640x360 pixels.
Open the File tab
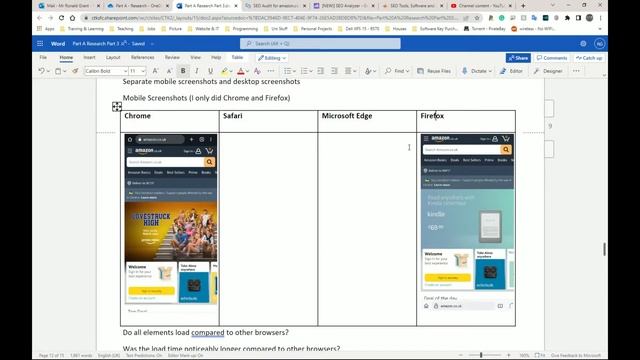pos(43,58)
